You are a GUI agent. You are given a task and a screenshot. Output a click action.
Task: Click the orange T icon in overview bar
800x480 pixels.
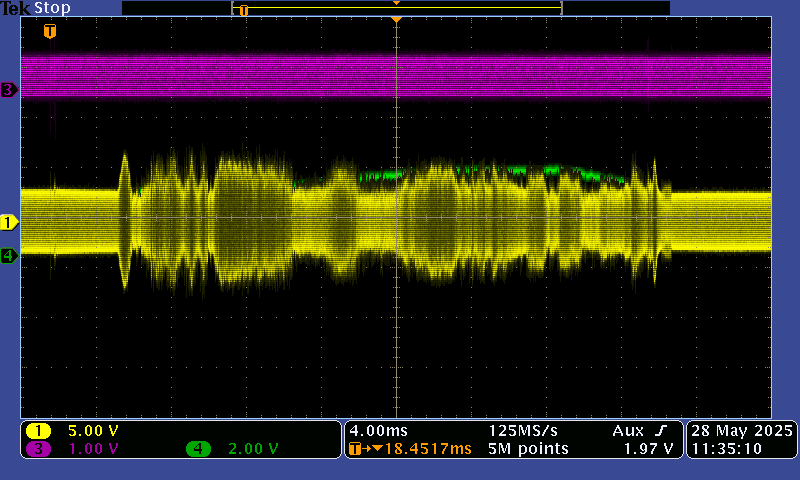[x=243, y=10]
